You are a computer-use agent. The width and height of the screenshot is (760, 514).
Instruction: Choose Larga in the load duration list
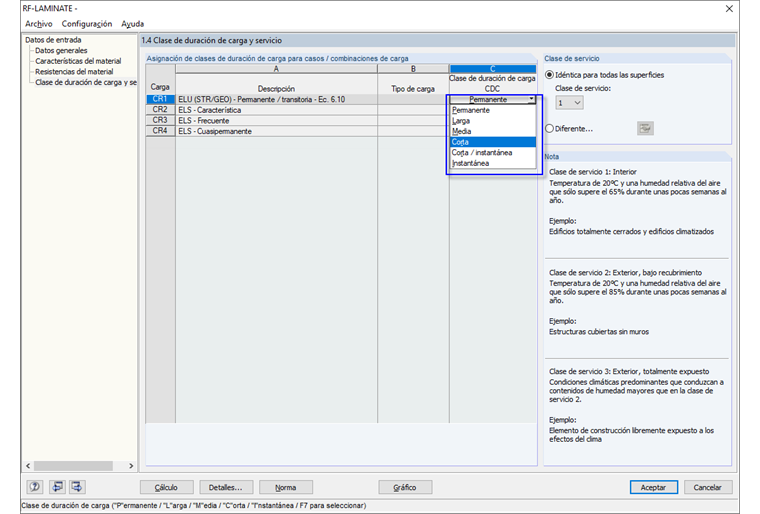click(x=492, y=121)
